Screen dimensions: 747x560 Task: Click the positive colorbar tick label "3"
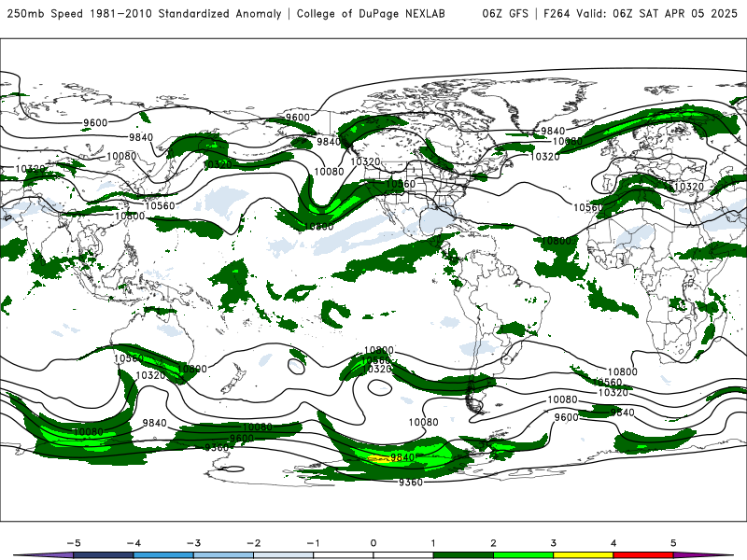tap(553, 543)
